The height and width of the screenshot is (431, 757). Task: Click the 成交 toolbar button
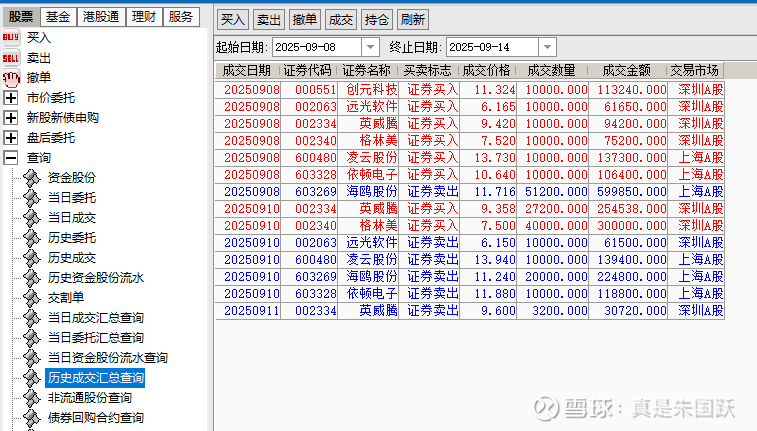click(341, 20)
